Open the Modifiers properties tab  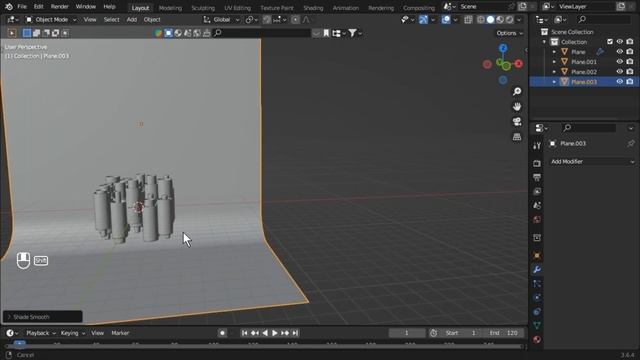tap(537, 269)
